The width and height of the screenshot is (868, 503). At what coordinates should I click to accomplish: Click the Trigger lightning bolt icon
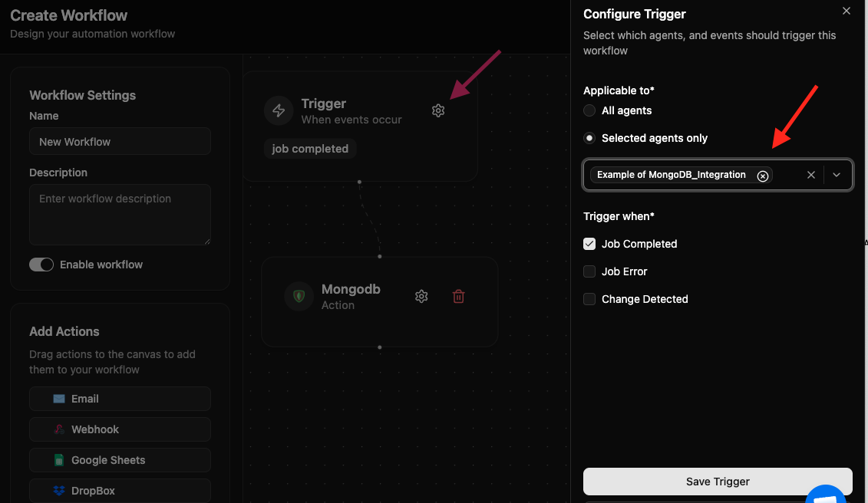click(279, 110)
